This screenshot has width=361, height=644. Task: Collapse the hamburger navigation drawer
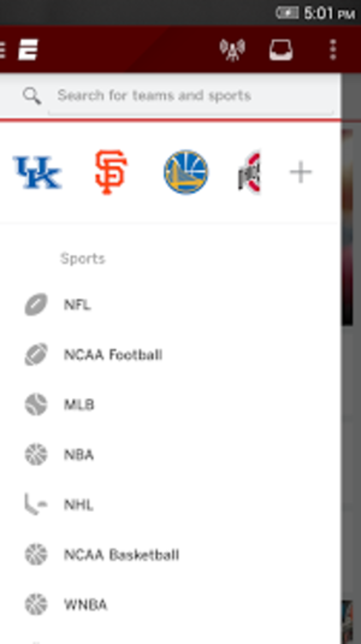tap(3, 50)
